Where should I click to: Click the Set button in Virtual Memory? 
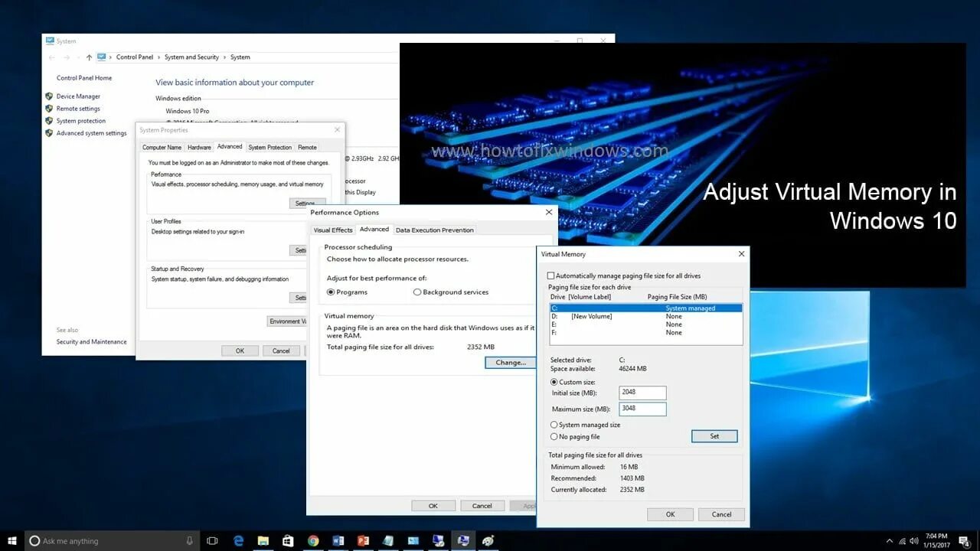click(x=714, y=436)
